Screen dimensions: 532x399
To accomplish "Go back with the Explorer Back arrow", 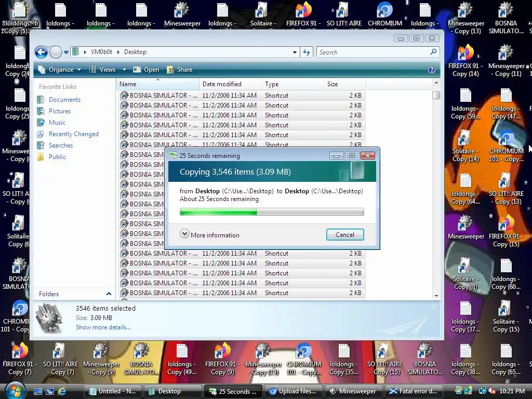I will click(x=42, y=52).
